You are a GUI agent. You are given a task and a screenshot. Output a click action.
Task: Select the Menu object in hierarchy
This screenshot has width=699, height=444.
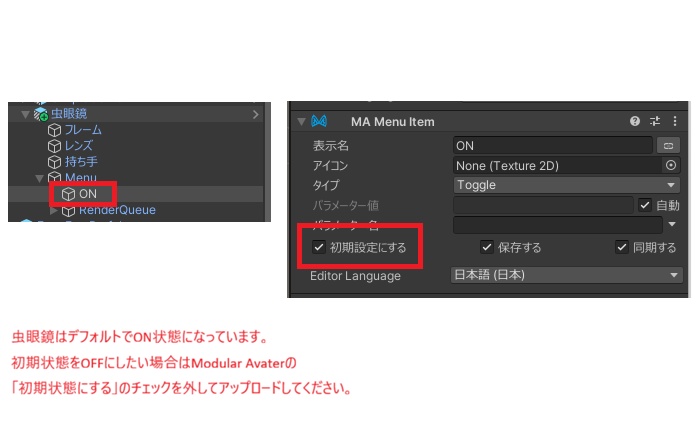point(81,177)
